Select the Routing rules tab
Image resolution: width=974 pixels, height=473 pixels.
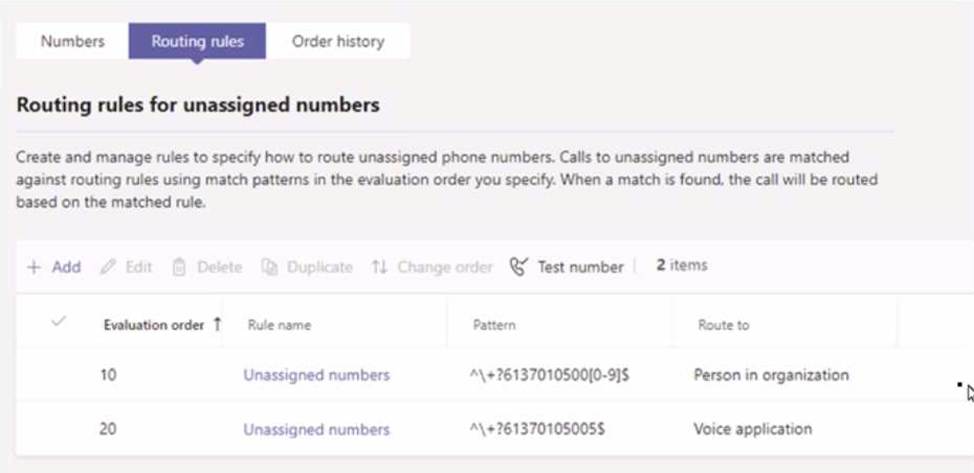tap(197, 41)
